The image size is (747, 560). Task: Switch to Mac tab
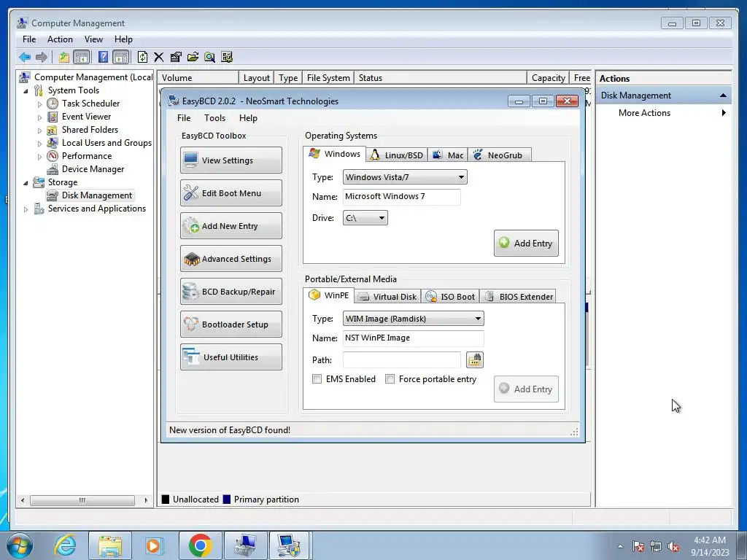coord(448,155)
